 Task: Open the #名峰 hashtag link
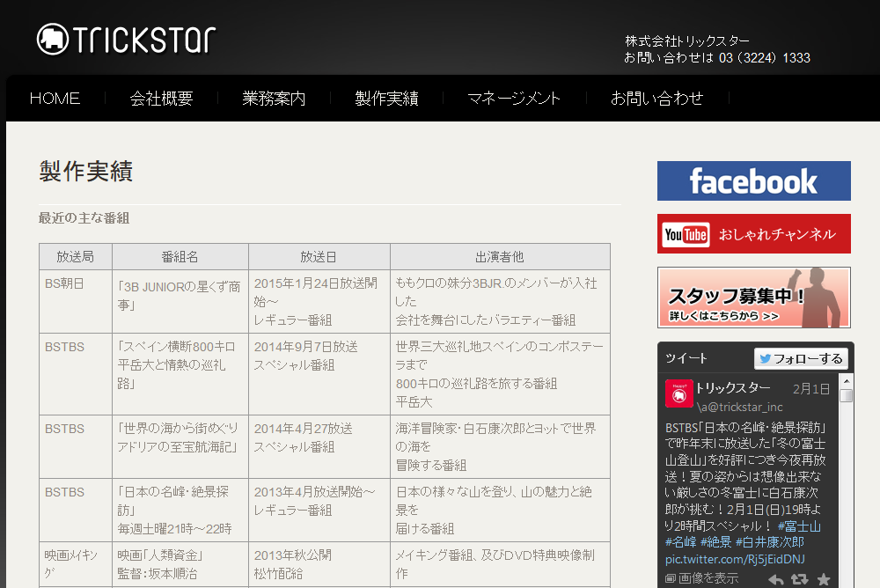click(x=681, y=542)
